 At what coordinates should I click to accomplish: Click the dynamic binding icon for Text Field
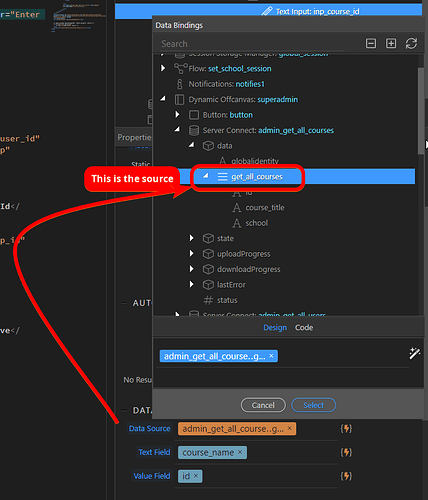[x=346, y=452]
